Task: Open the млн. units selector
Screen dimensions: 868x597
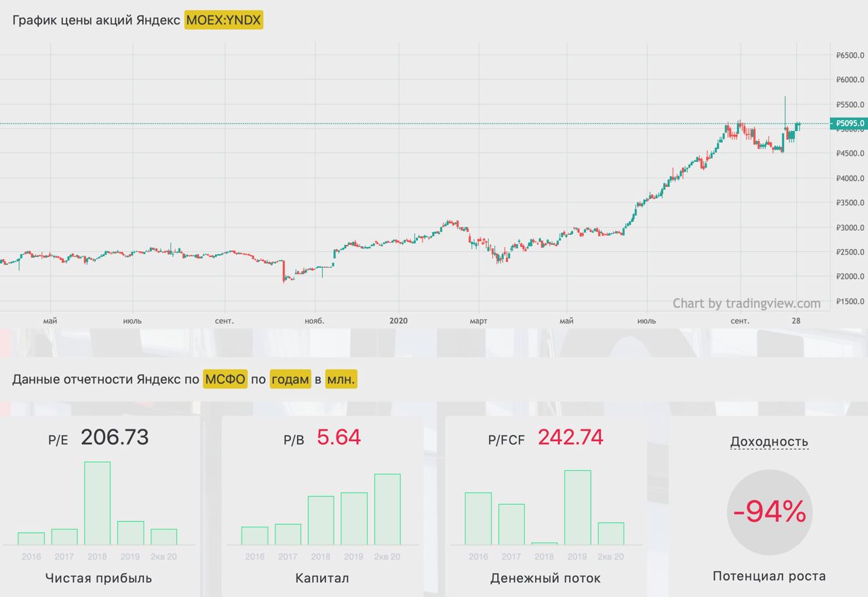Action: 341,379
